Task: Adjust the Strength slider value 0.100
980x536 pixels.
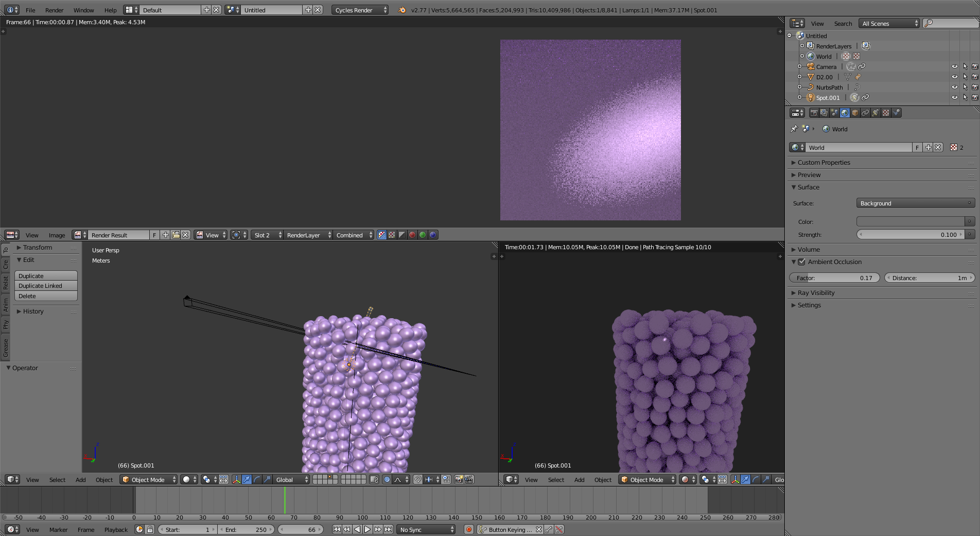Action: click(x=910, y=234)
